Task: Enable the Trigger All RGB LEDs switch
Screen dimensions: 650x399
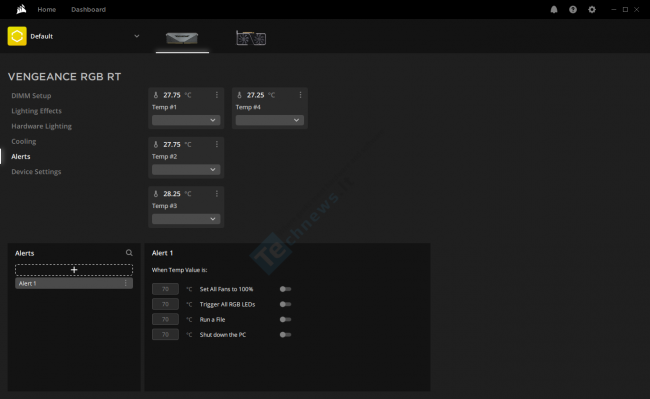Action: pyautogui.click(x=285, y=304)
